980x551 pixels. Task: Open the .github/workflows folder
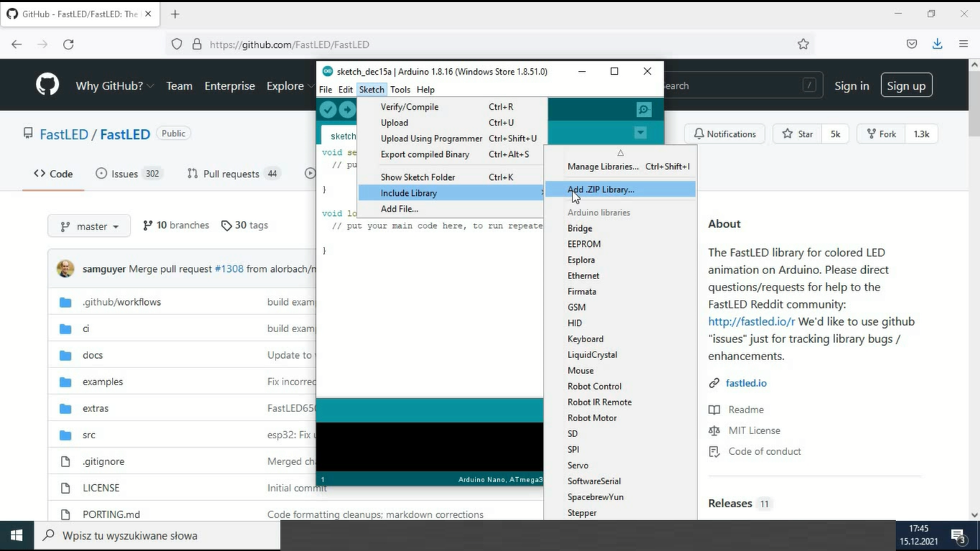coord(122,302)
